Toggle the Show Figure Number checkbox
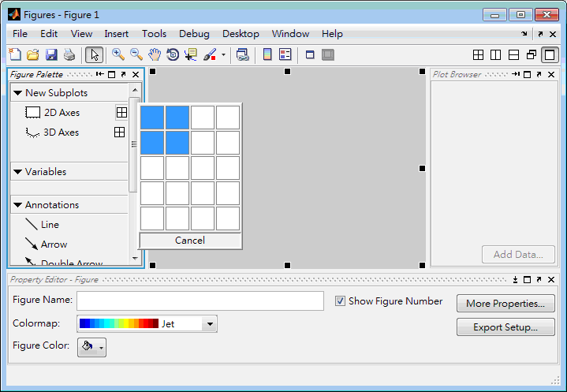 340,301
